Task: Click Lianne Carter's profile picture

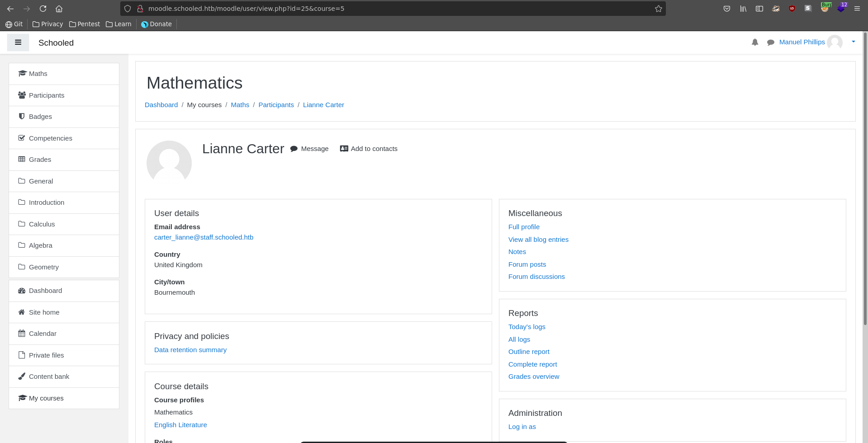Action: click(169, 163)
